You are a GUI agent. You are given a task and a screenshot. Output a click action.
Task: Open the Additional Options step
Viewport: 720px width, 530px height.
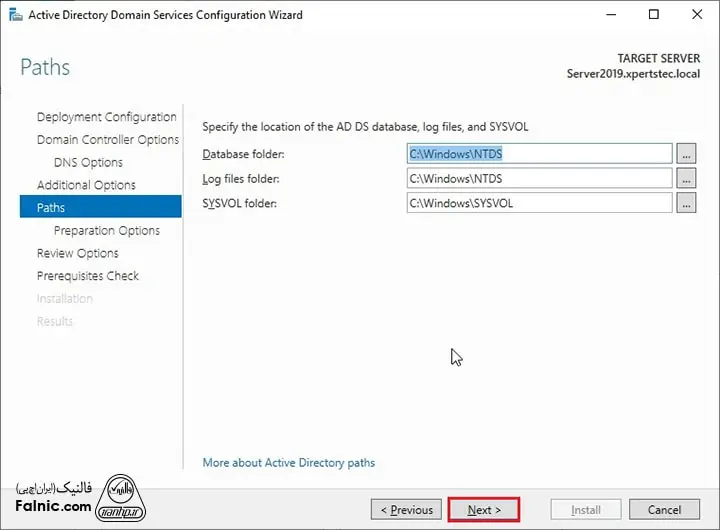tap(86, 185)
